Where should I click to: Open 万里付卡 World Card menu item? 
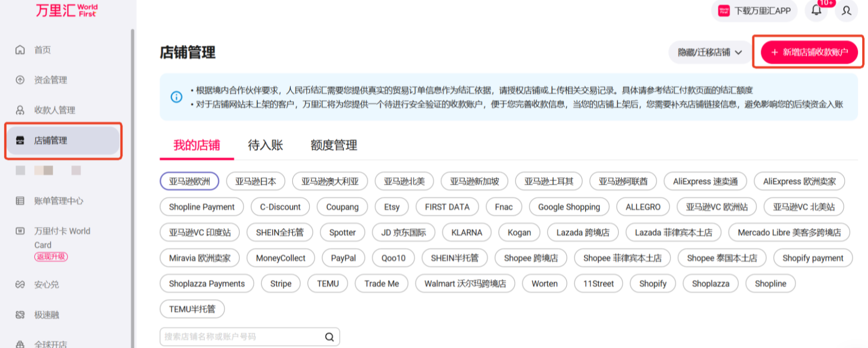click(62, 238)
